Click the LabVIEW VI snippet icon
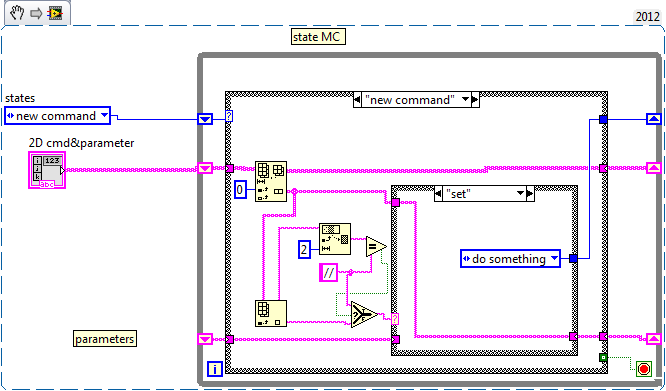 click(55, 13)
